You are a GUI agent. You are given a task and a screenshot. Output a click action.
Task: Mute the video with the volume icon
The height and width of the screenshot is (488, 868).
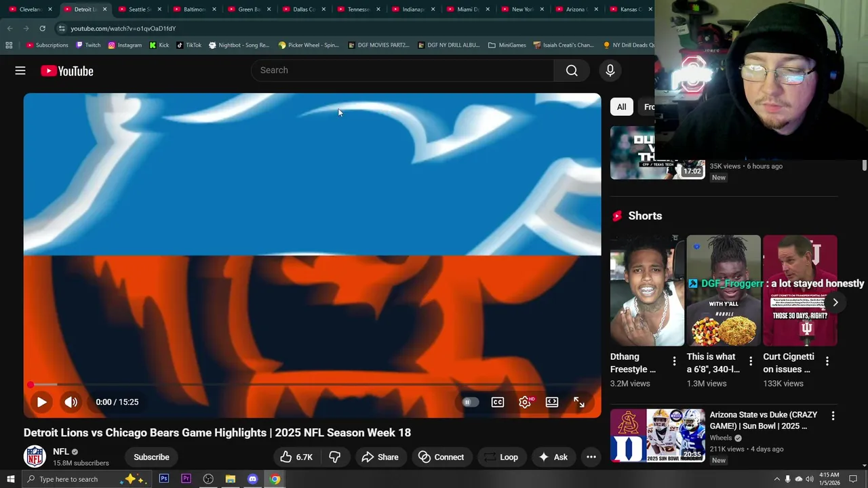(71, 402)
